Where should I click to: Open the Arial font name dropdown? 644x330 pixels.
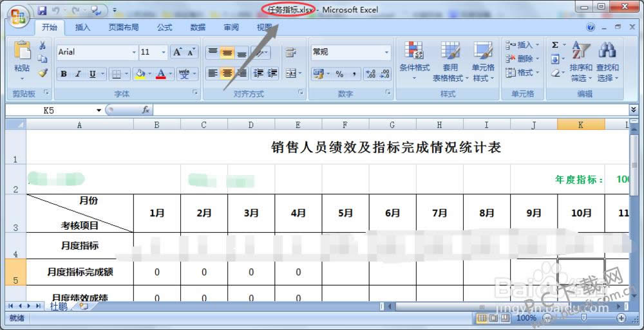tap(134, 52)
